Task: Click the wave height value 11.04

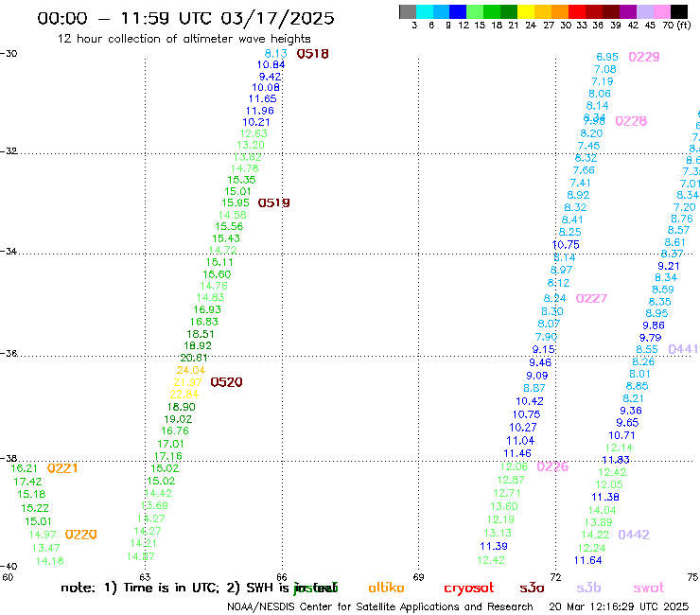Action: (520, 441)
